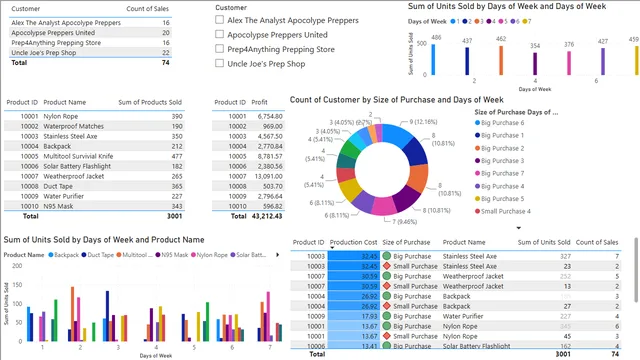Viewport: 640px width, 360px height.
Task: Sort by the Count of Sales header in customer table
Action: pos(147,9)
